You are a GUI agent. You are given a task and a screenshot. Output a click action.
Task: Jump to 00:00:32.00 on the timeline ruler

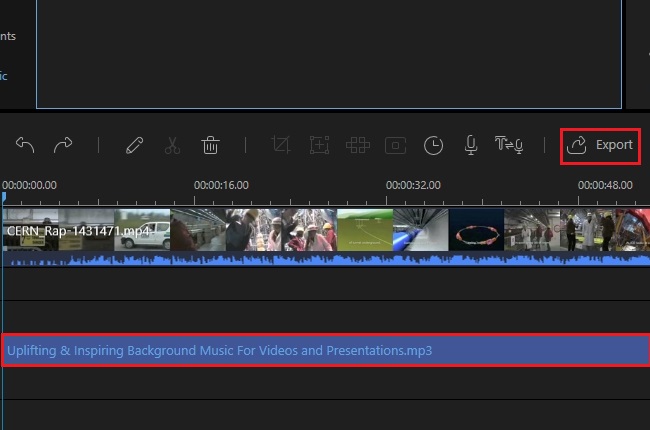[413, 185]
